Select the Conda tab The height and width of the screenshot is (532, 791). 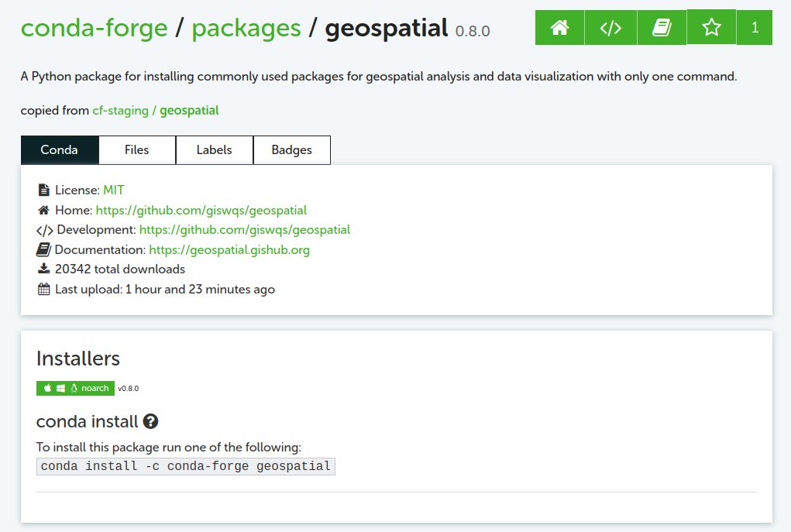60,149
